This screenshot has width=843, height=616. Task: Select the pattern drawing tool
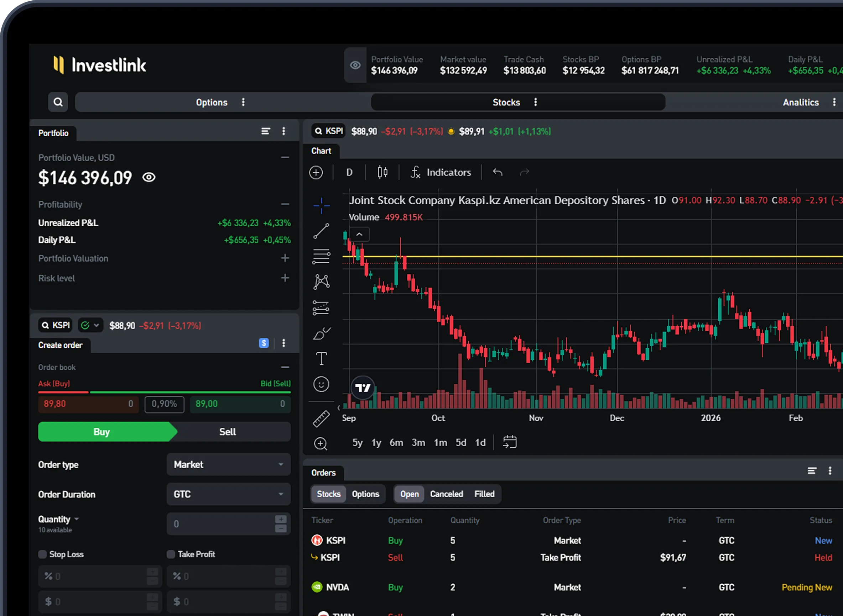pyautogui.click(x=321, y=282)
